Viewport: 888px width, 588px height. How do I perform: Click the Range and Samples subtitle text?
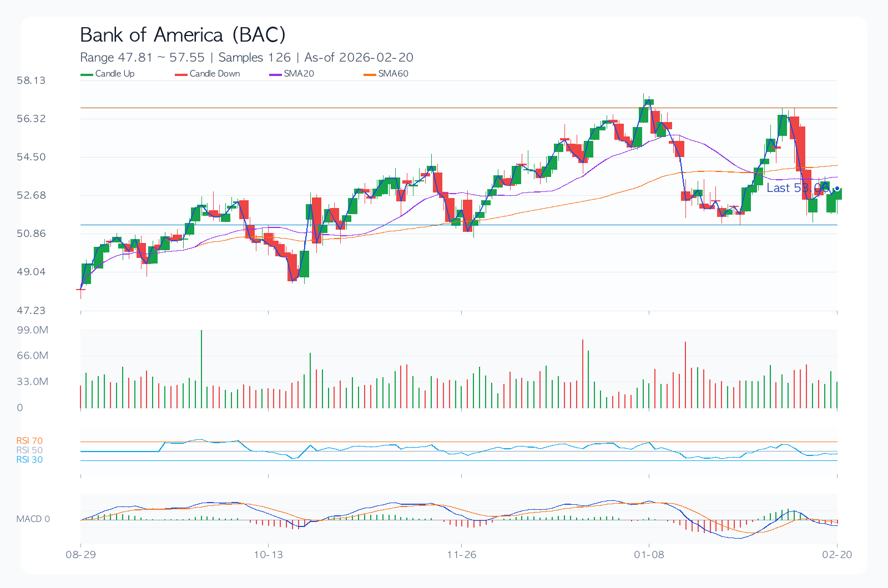(246, 58)
